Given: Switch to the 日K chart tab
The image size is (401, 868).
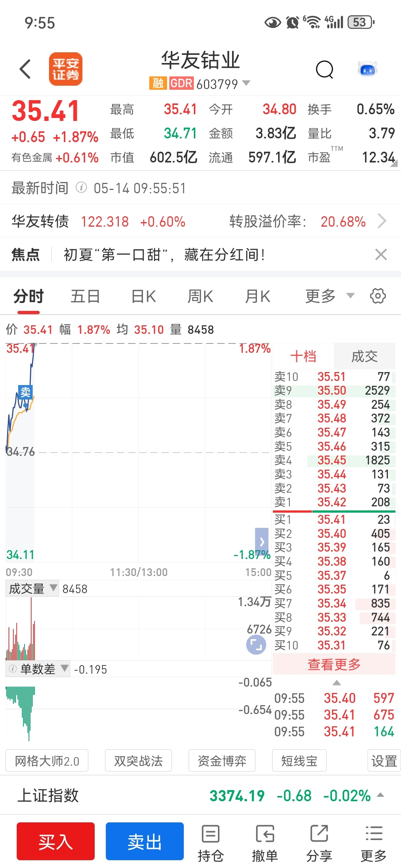Looking at the screenshot, I should tap(144, 297).
